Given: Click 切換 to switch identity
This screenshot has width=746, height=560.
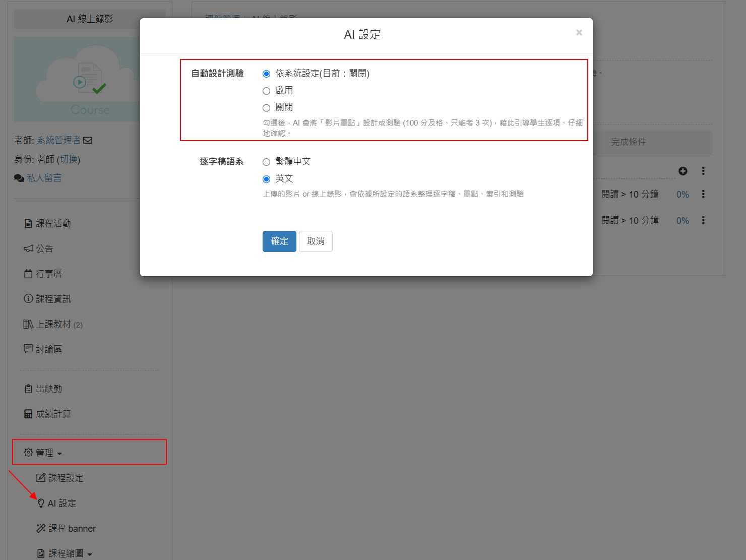Looking at the screenshot, I should [69, 159].
